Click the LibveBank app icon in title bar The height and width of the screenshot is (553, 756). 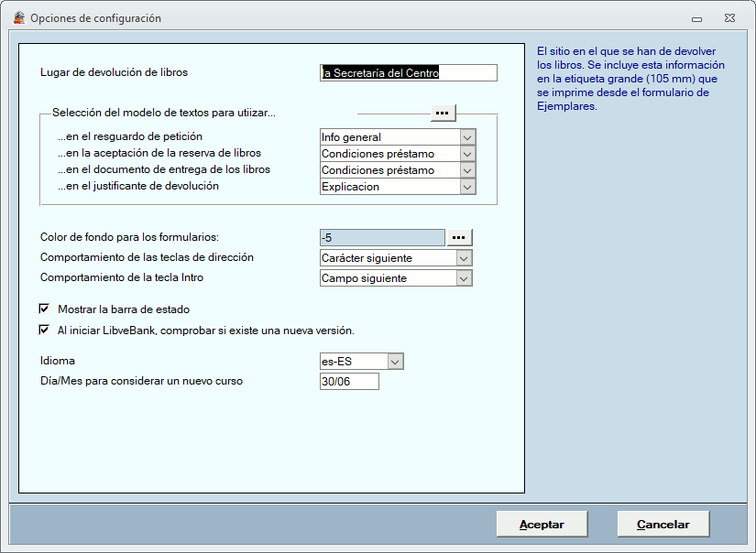pos(18,17)
